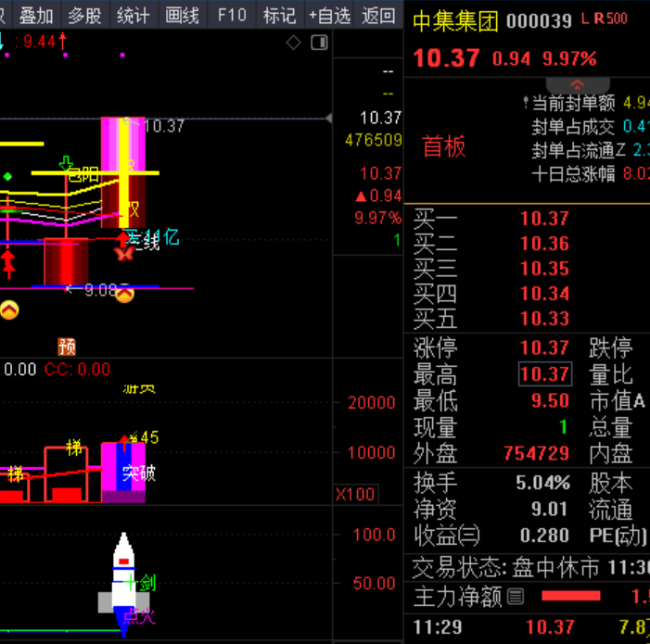Click the 当前封单额 label
Image resolution: width=650 pixels, height=644 pixels.
573,103
